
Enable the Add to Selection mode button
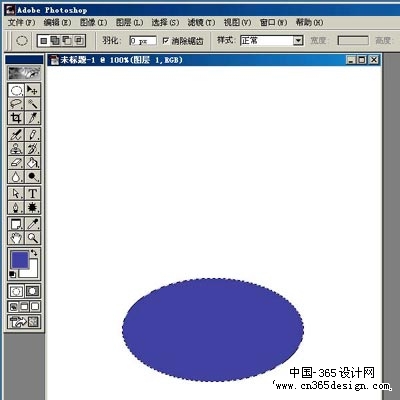point(55,41)
